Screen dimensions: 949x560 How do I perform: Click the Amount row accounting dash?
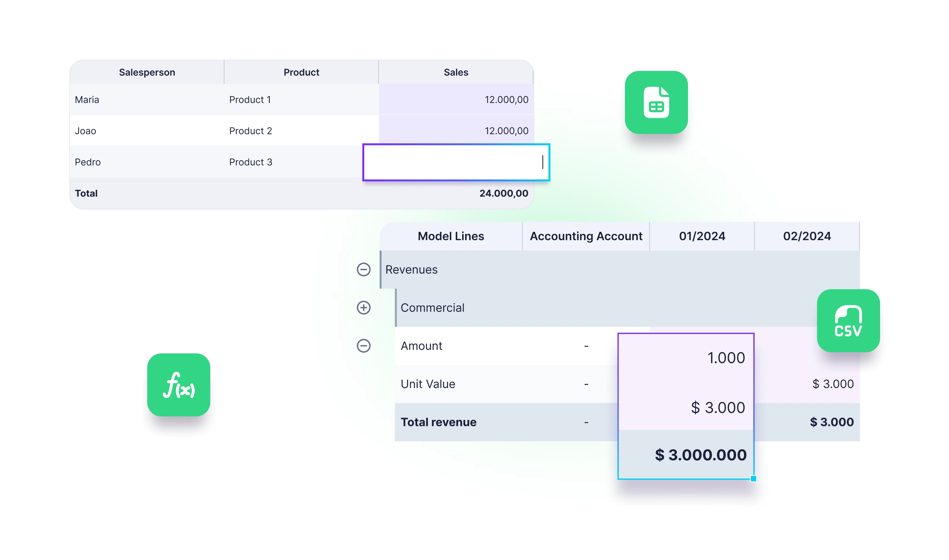586,346
